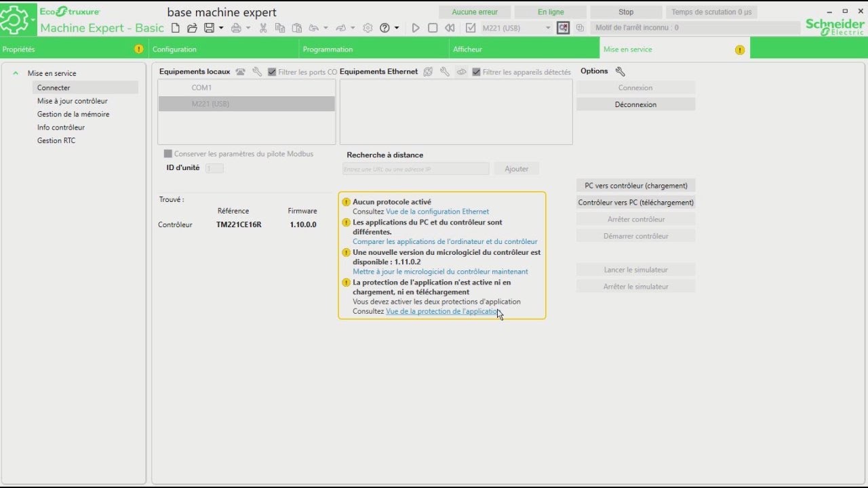Open Comparer les applications link
Screen dimensions: 868x488
click(x=445, y=241)
